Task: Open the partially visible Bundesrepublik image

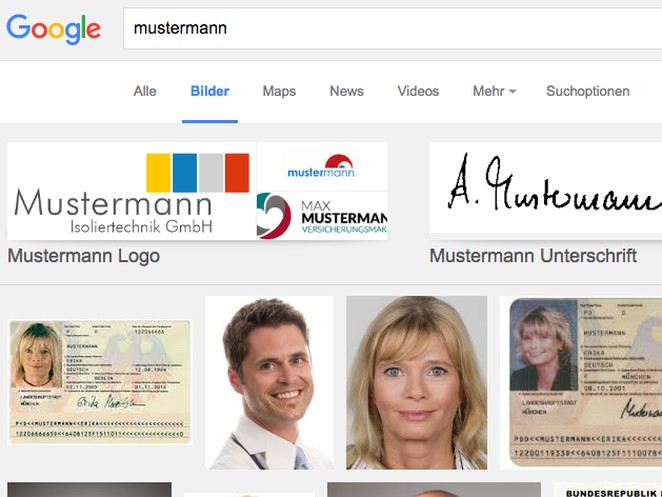Action: click(x=608, y=490)
